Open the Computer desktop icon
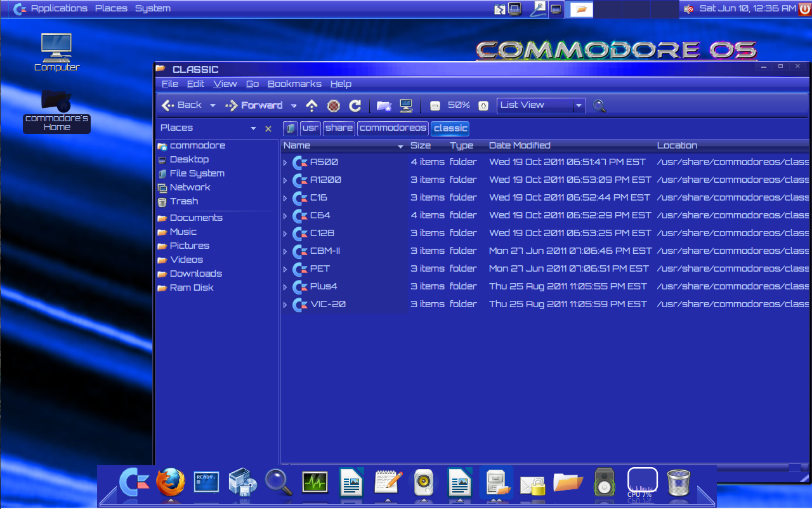 click(x=56, y=52)
